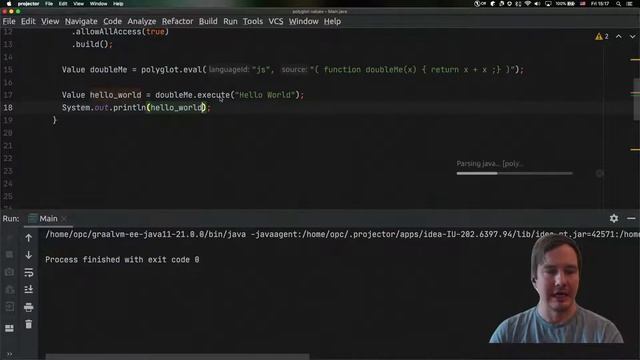The height and width of the screenshot is (360, 640).
Task: Open volume control in macOS menu bar
Action: (538, 4)
